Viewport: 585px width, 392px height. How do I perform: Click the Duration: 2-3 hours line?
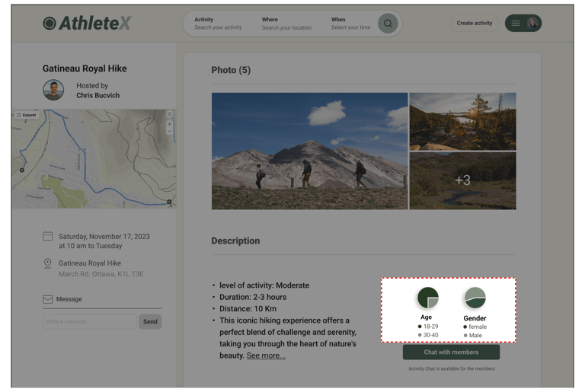point(253,298)
